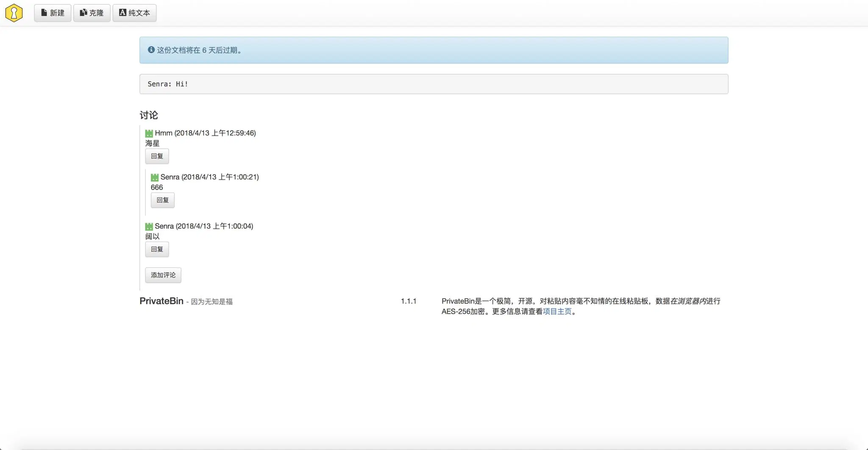This screenshot has width=868, height=450.
Task: Click the 克隆 (Clone) button
Action: (x=92, y=13)
